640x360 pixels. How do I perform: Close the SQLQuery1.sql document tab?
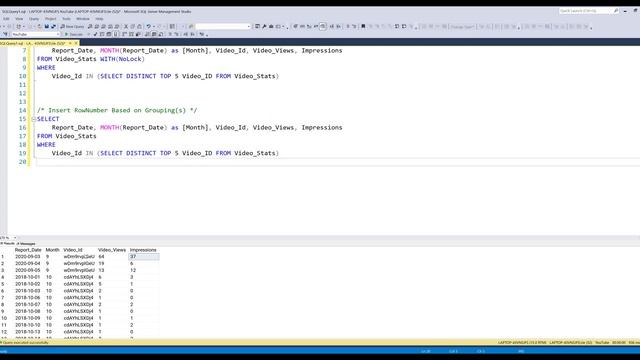click(x=76, y=43)
